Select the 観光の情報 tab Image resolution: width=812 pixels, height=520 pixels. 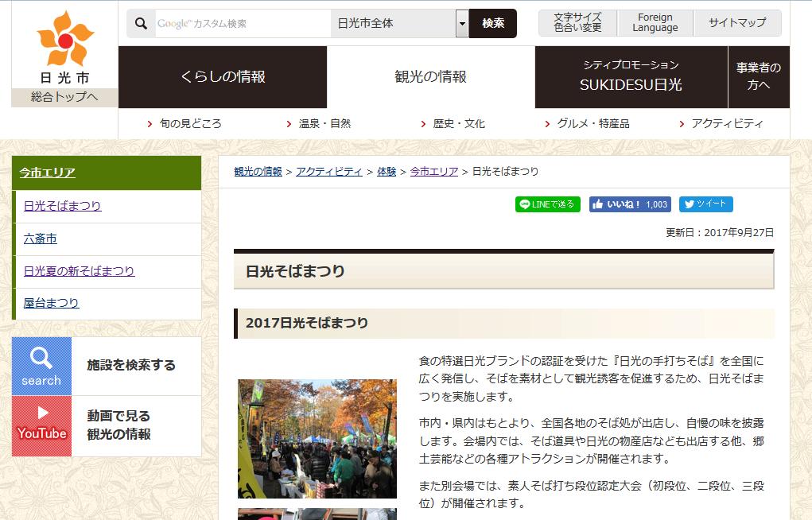pos(431,76)
